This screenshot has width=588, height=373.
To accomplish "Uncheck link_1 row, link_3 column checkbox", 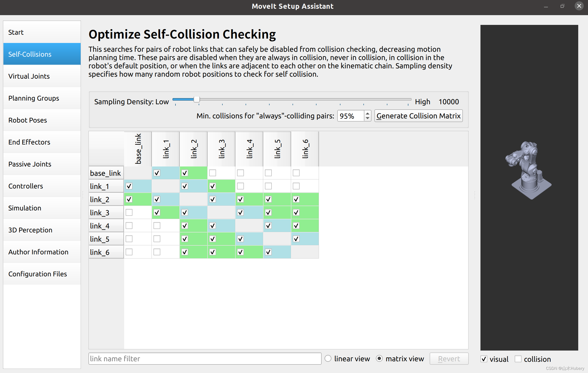I will [213, 186].
